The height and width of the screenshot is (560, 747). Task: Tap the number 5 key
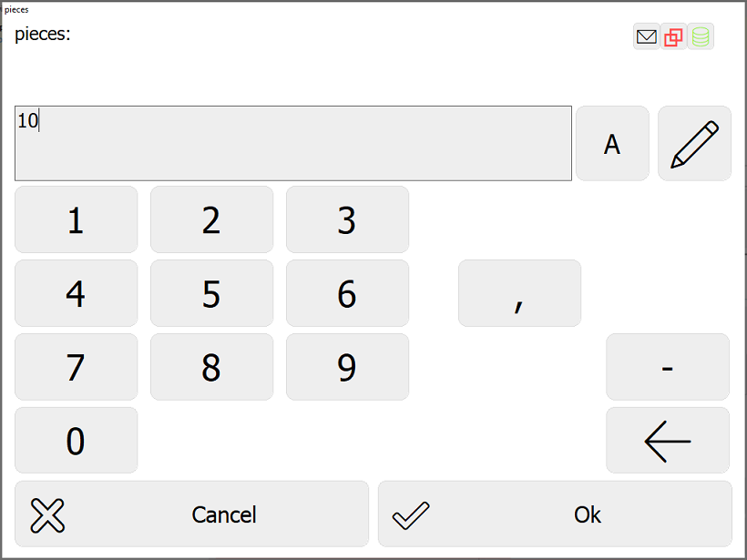point(212,293)
